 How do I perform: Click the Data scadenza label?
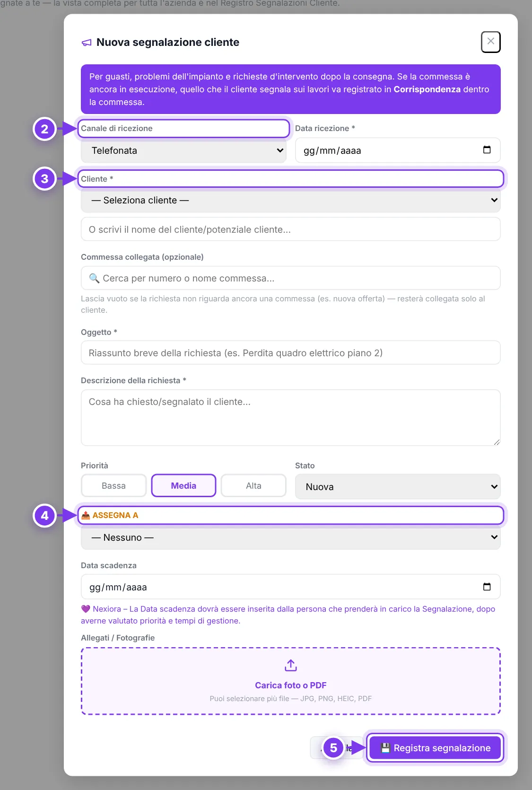point(109,565)
